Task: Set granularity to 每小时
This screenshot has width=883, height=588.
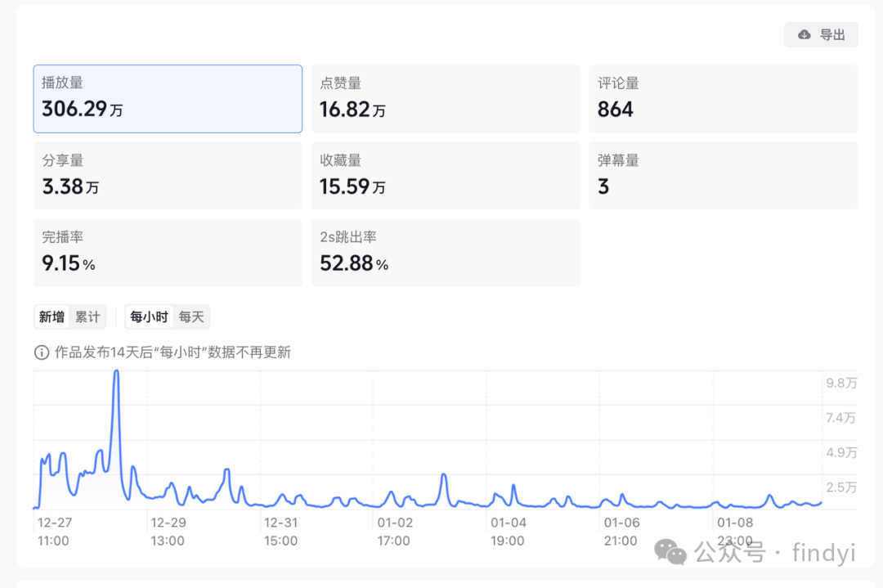Action: (149, 317)
